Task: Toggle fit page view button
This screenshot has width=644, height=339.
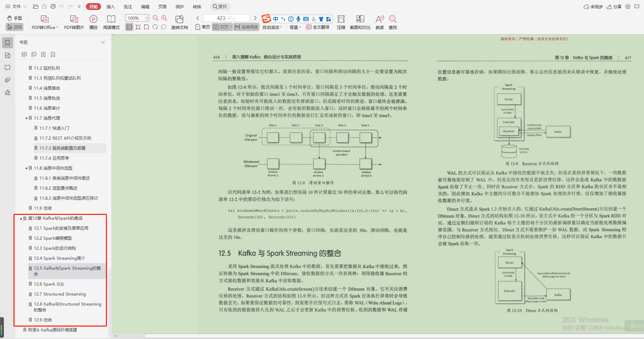Action: (138, 27)
